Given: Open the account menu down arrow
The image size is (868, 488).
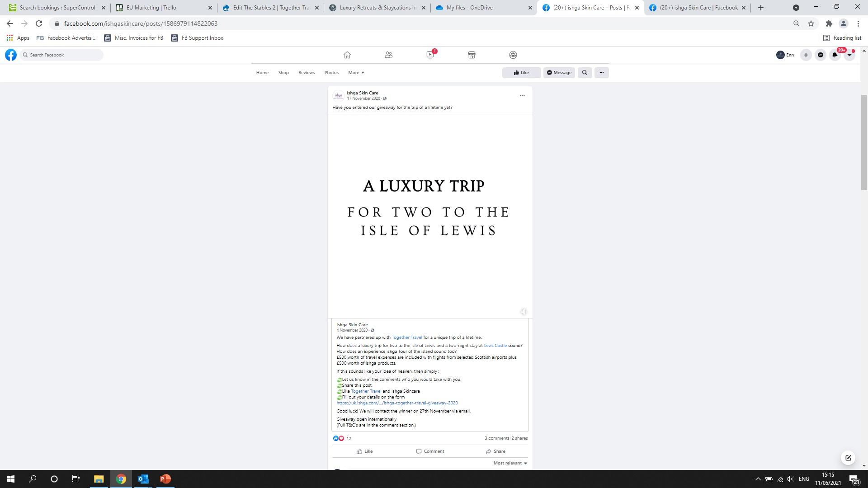Looking at the screenshot, I should [x=849, y=55].
